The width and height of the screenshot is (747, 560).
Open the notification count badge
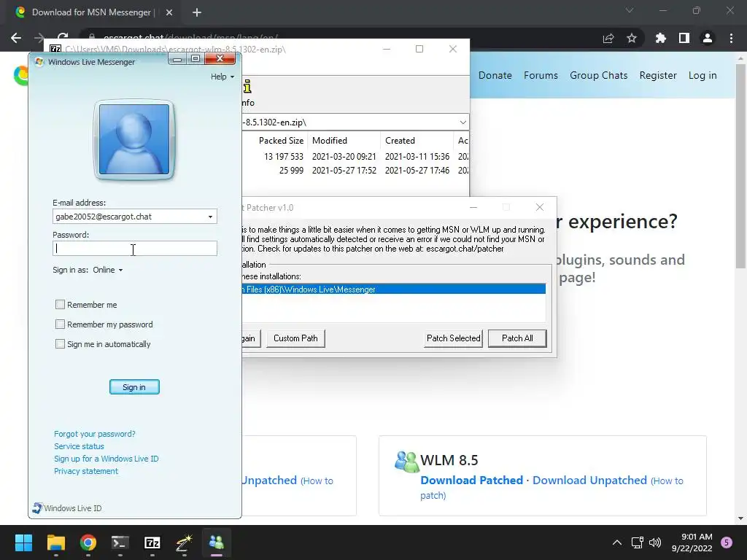(727, 542)
